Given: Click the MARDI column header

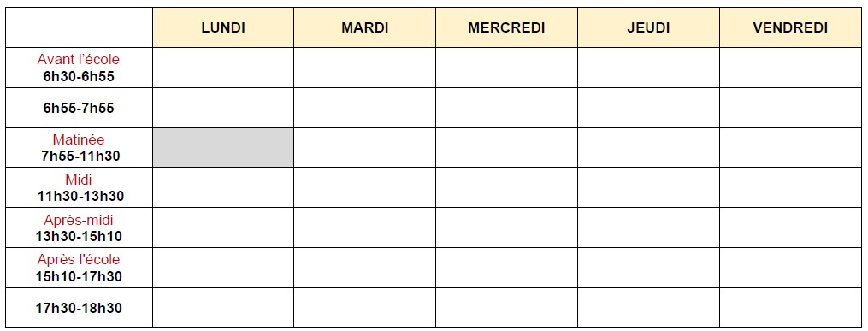Looking at the screenshot, I should tap(365, 27).
